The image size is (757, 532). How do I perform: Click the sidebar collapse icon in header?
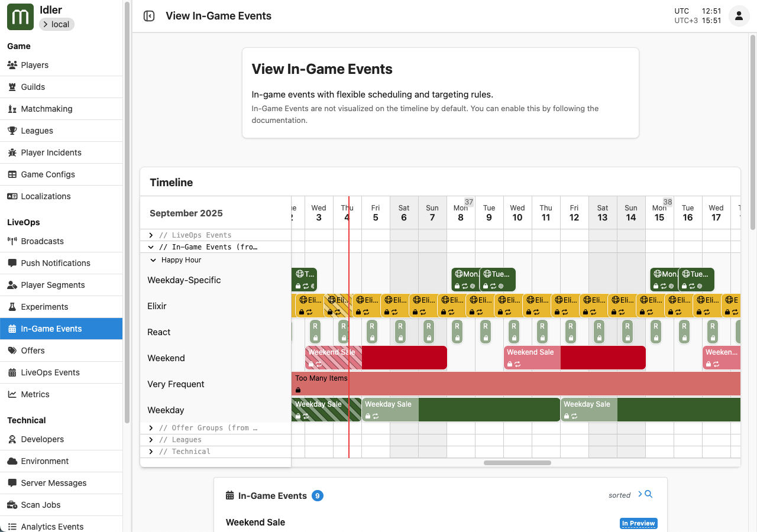(149, 17)
